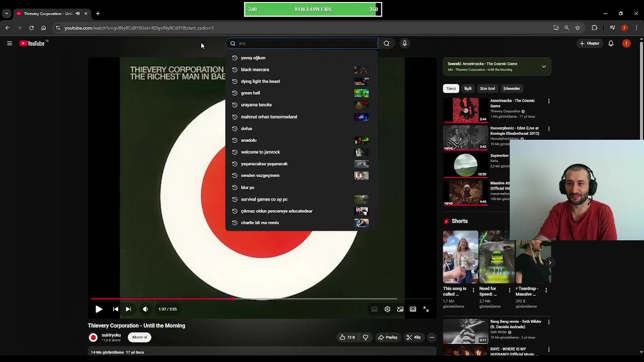This screenshot has width=644, height=362.
Task: Go to the previous video
Action: (115, 309)
